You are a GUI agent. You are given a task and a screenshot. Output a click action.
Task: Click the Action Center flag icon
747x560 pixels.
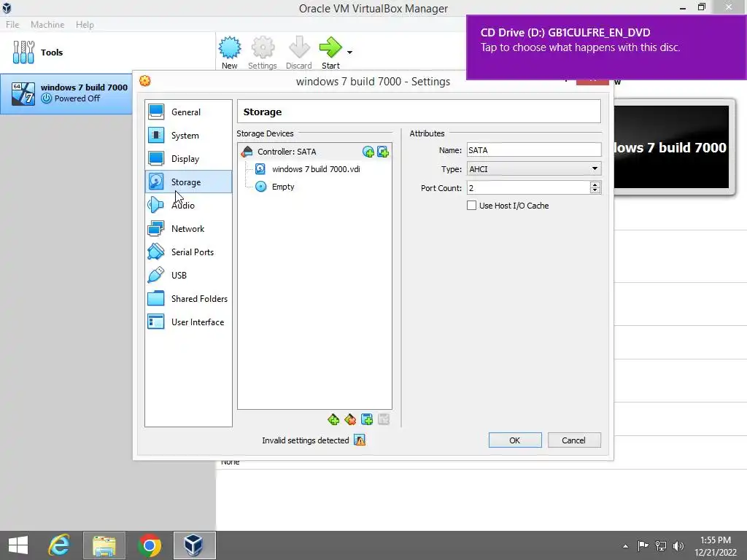pos(643,545)
